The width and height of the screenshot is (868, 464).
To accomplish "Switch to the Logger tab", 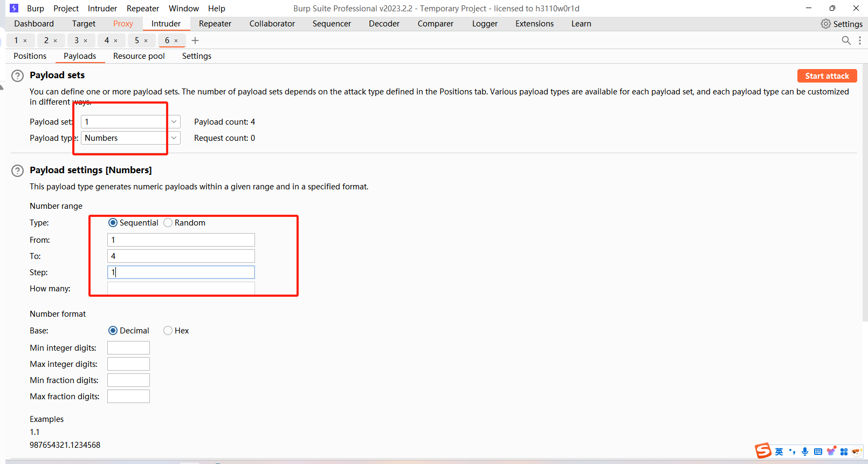I will pyautogui.click(x=485, y=24).
